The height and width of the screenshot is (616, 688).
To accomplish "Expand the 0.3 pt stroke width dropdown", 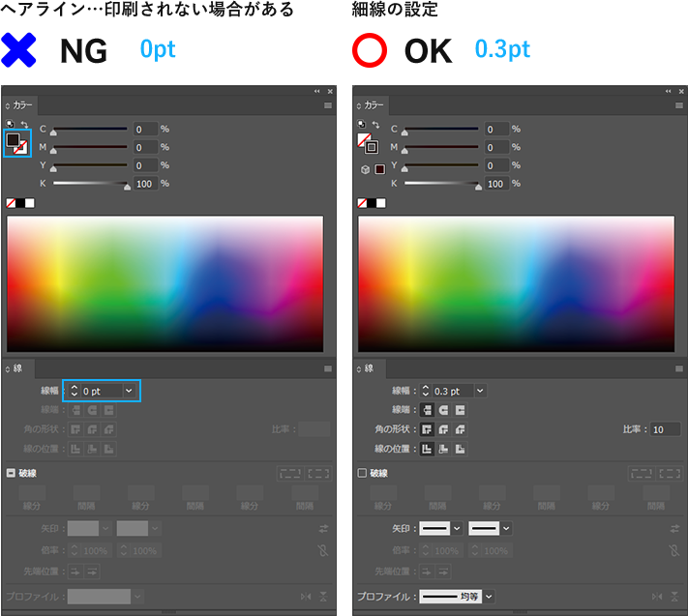I will pos(480,391).
